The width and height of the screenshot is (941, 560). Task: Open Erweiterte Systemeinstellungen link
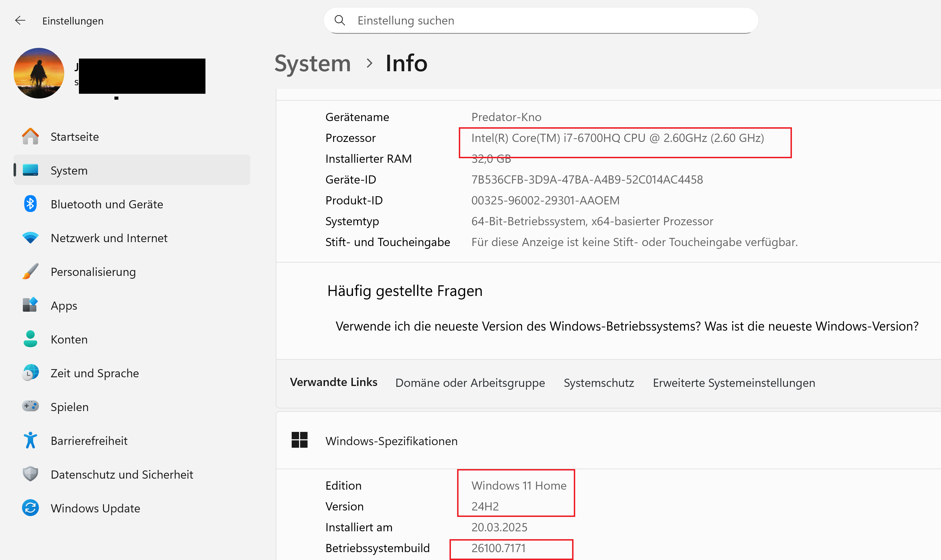[734, 383]
